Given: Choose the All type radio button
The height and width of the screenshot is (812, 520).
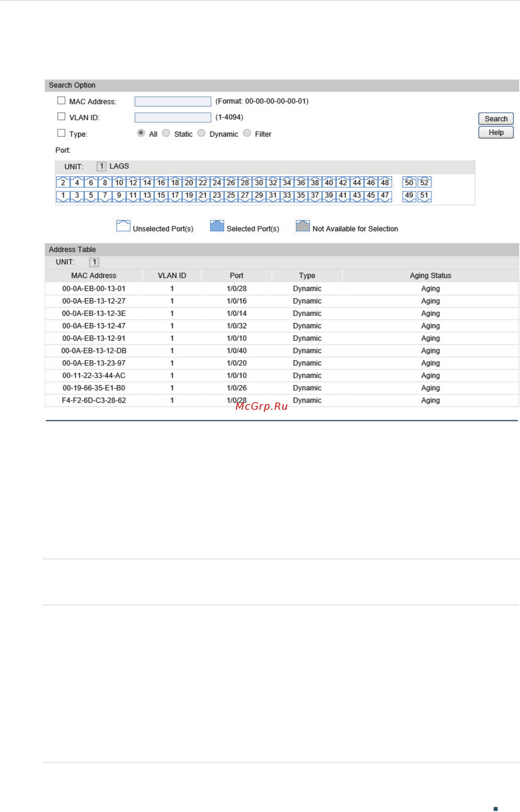Looking at the screenshot, I should pos(141,133).
